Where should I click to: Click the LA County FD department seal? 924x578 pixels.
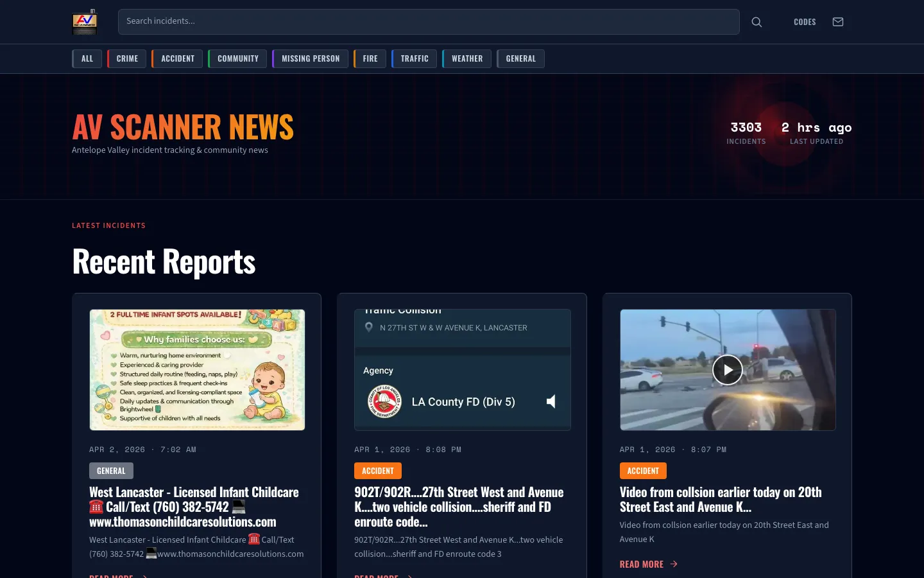pyautogui.click(x=384, y=401)
